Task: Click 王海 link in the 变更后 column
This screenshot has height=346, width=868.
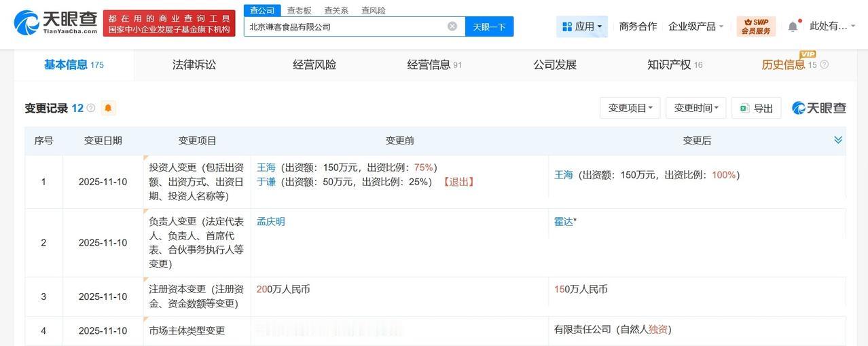Action: click(x=564, y=175)
